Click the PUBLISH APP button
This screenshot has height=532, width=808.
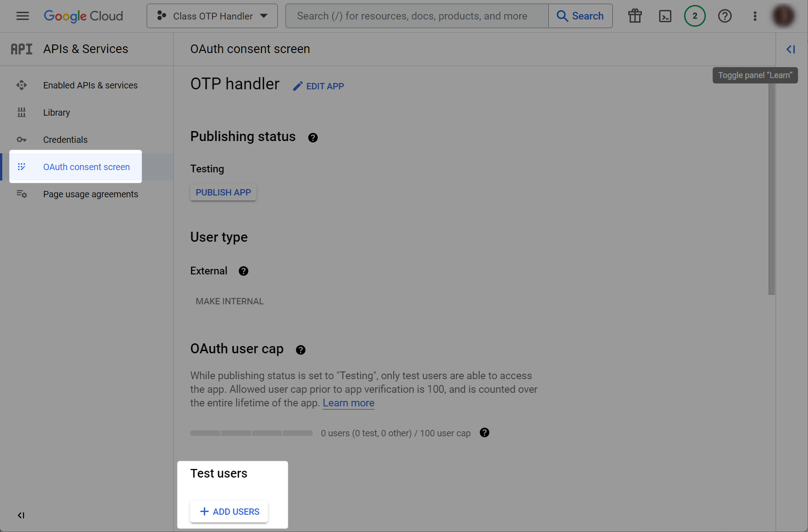click(223, 192)
